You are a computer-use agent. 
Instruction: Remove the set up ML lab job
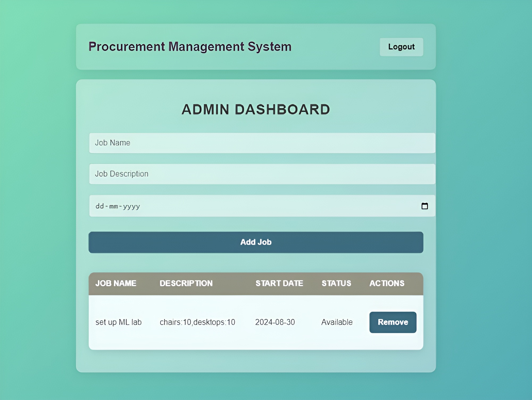point(393,322)
